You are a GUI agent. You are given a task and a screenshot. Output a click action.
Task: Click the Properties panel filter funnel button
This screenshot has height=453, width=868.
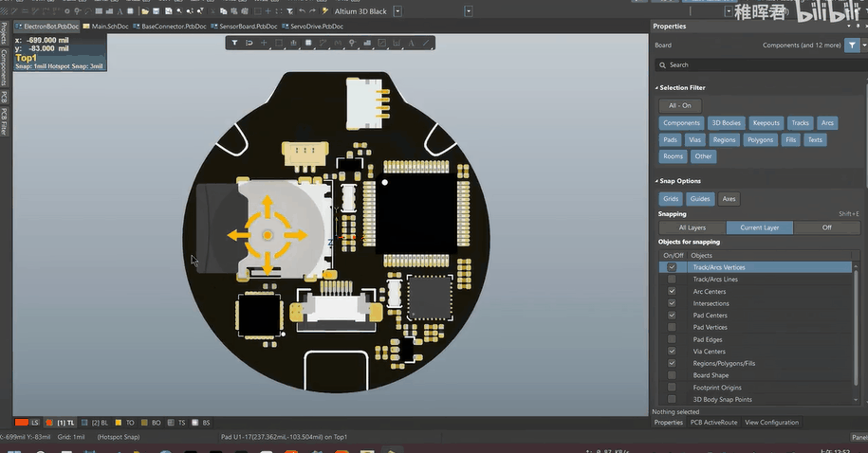(851, 45)
